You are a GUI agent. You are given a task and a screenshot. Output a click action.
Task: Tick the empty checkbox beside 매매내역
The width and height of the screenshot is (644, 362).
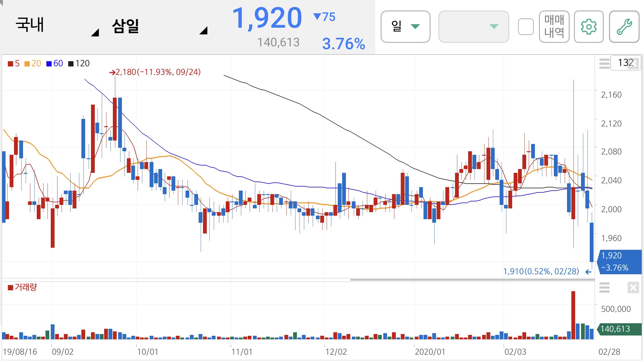click(x=526, y=27)
